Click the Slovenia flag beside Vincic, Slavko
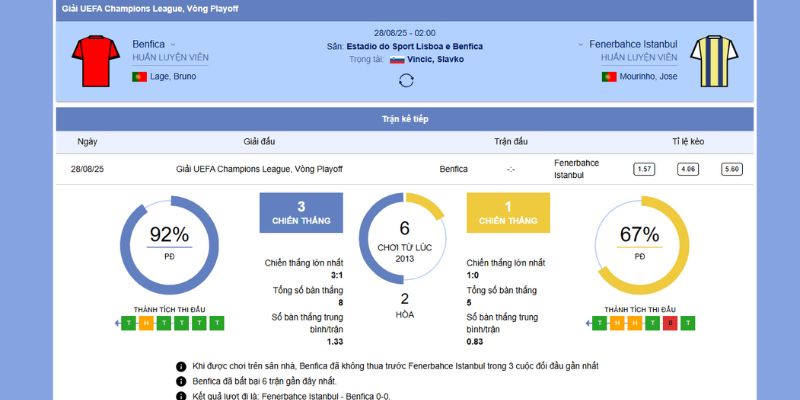Viewport: 800px width, 400px height. coord(396,59)
